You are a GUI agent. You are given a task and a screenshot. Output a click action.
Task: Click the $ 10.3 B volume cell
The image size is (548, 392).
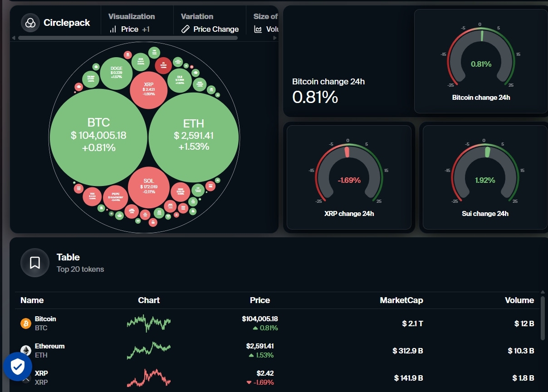521,351
